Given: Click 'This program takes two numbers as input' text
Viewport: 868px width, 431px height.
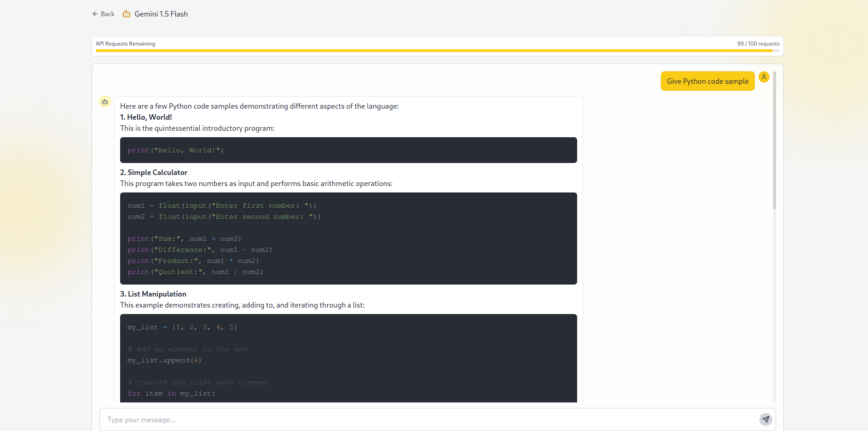Looking at the screenshot, I should coord(256,183).
